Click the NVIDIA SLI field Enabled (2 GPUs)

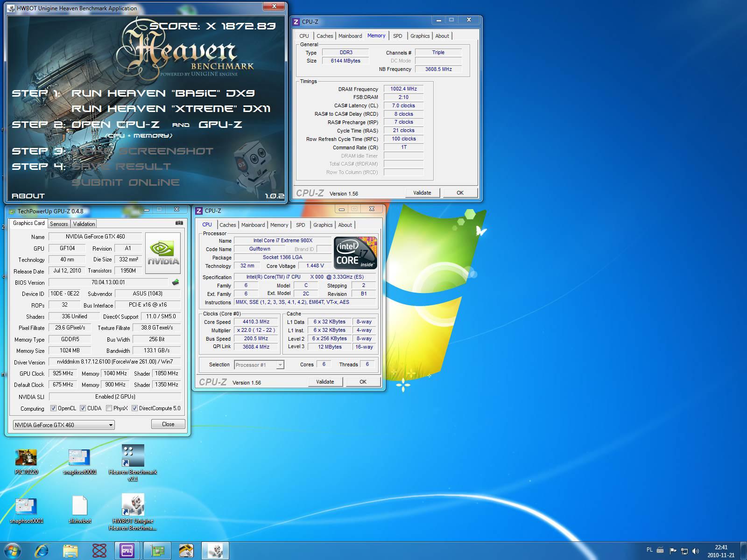click(x=115, y=397)
